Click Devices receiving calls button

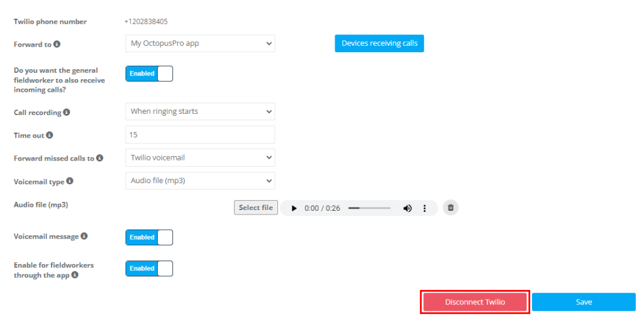click(x=379, y=43)
